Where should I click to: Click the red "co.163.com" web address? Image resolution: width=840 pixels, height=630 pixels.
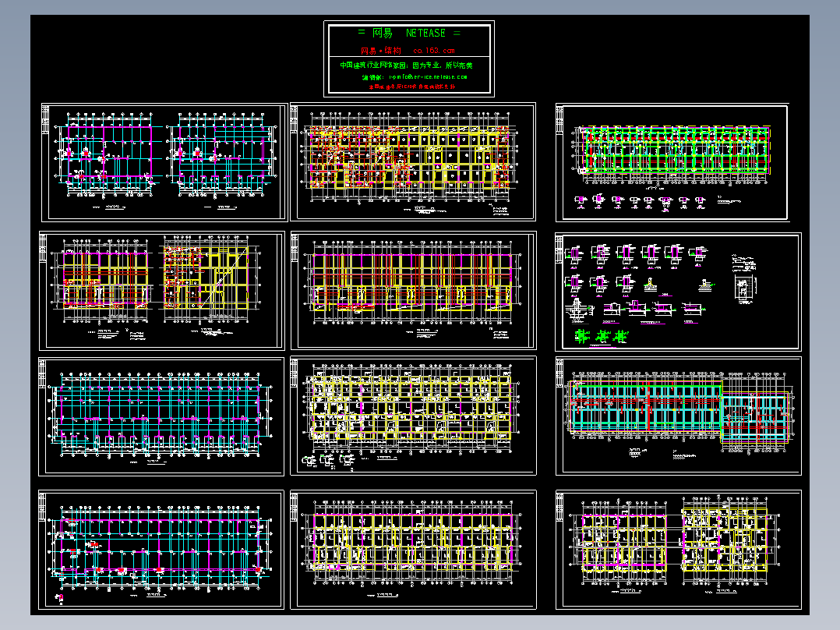click(434, 51)
